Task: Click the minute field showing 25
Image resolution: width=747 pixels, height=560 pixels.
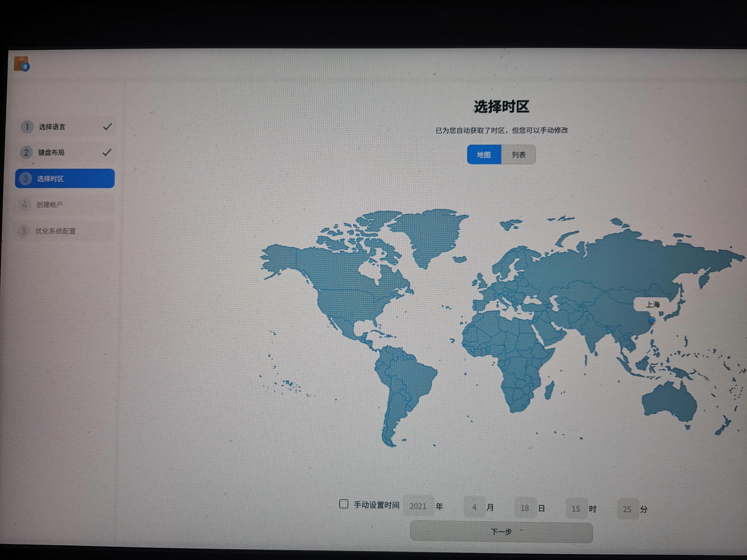Action: 627,509
